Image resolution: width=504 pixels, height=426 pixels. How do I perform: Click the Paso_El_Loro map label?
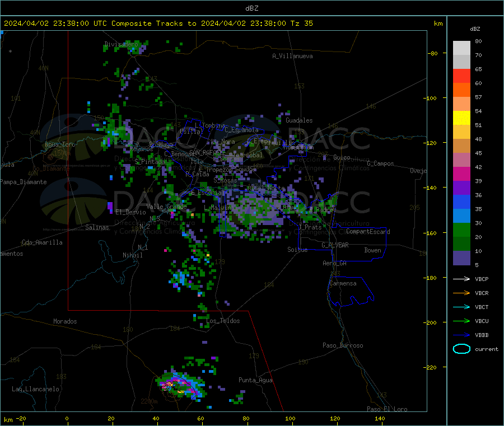point(387,409)
